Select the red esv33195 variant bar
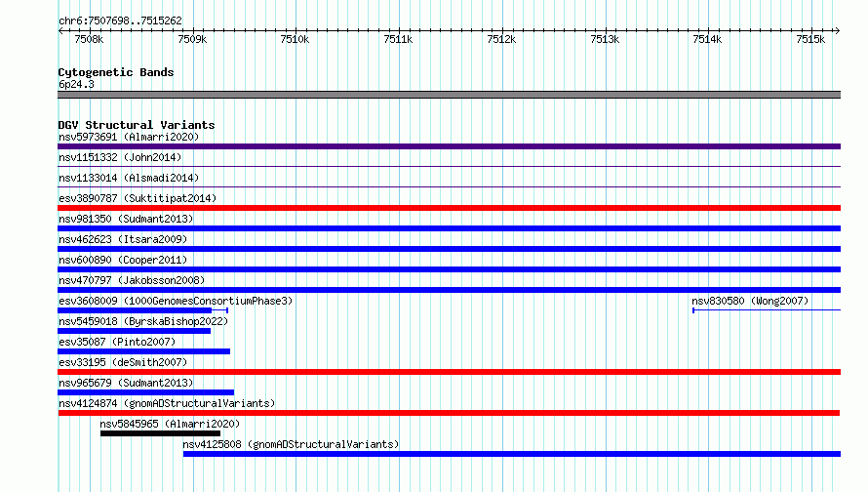The width and height of the screenshot is (868, 492). 449,372
